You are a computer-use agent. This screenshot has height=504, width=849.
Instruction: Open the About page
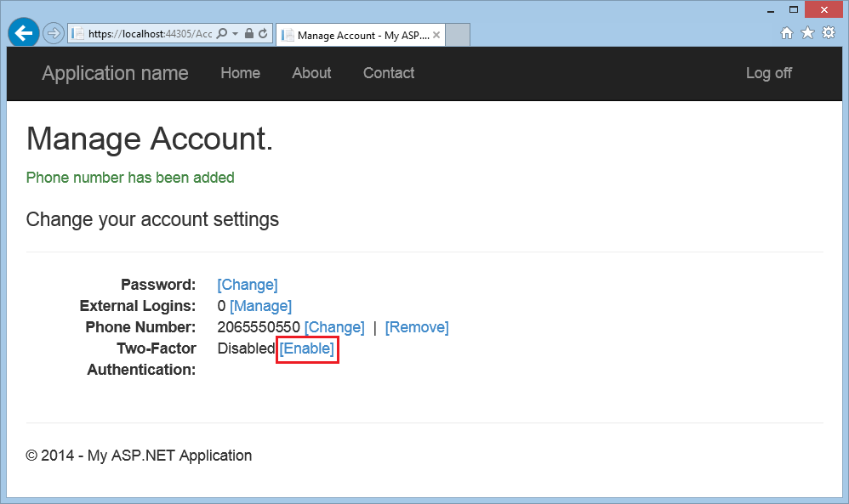pyautogui.click(x=311, y=73)
